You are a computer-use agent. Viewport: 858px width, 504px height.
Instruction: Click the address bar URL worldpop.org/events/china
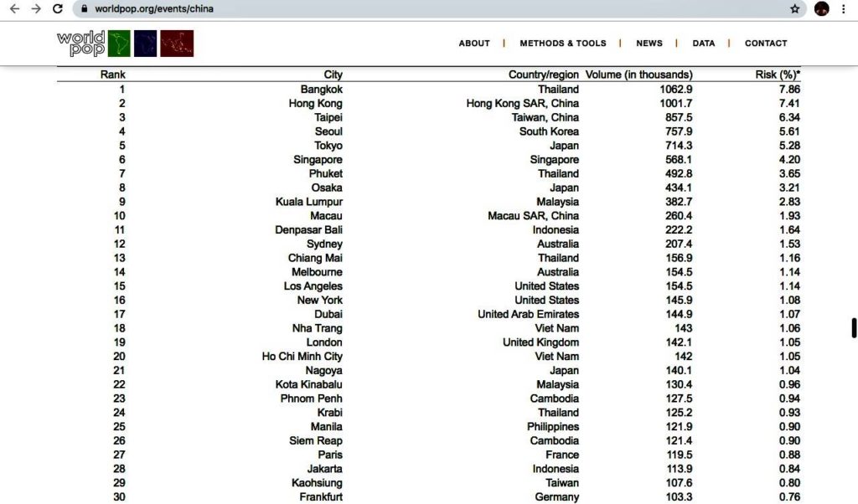[154, 8]
